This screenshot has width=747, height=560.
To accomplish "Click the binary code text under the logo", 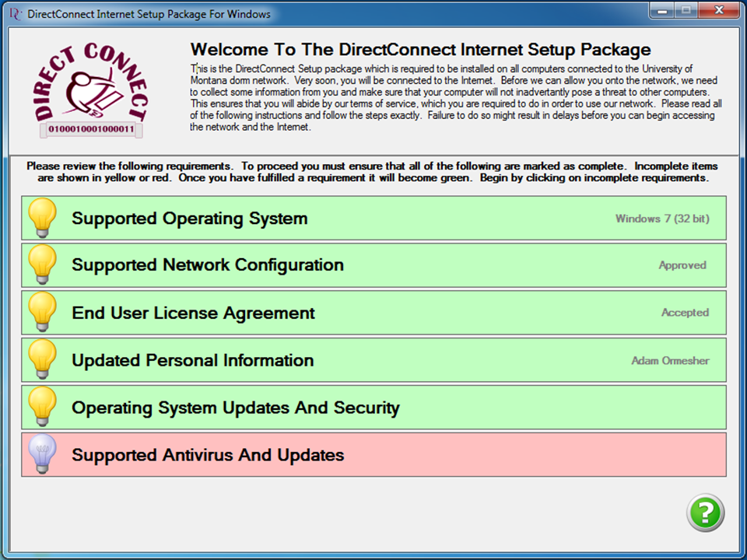I will click(x=91, y=129).
